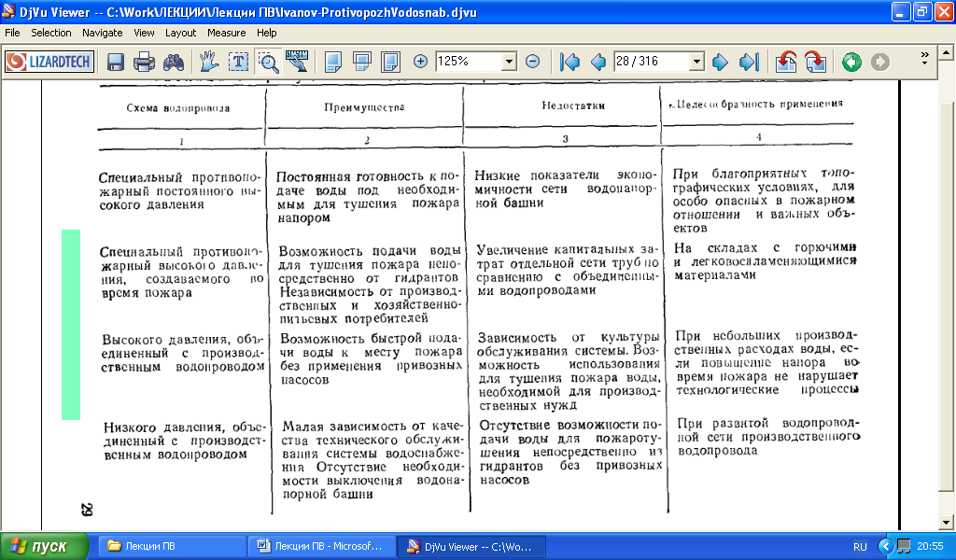Screen dimensions: 956x560
Task: Rotate page clockwise icon
Action: (815, 62)
